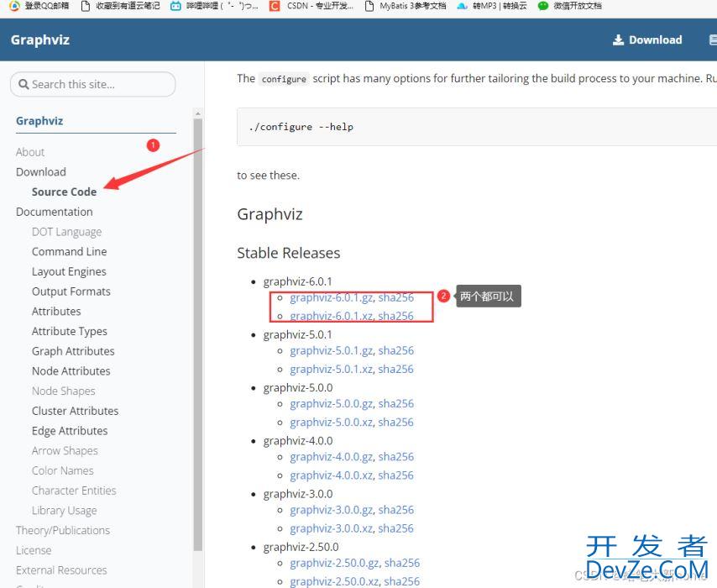Image resolution: width=717 pixels, height=588 pixels.
Task: Open Command Line page
Action: click(70, 252)
